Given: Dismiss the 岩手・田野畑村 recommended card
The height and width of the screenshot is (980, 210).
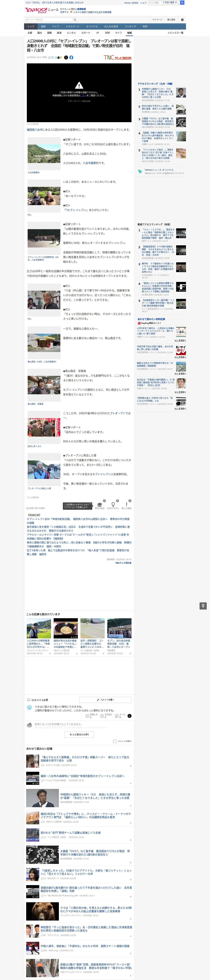Looking at the screenshot, I should pyautogui.click(x=103, y=654).
